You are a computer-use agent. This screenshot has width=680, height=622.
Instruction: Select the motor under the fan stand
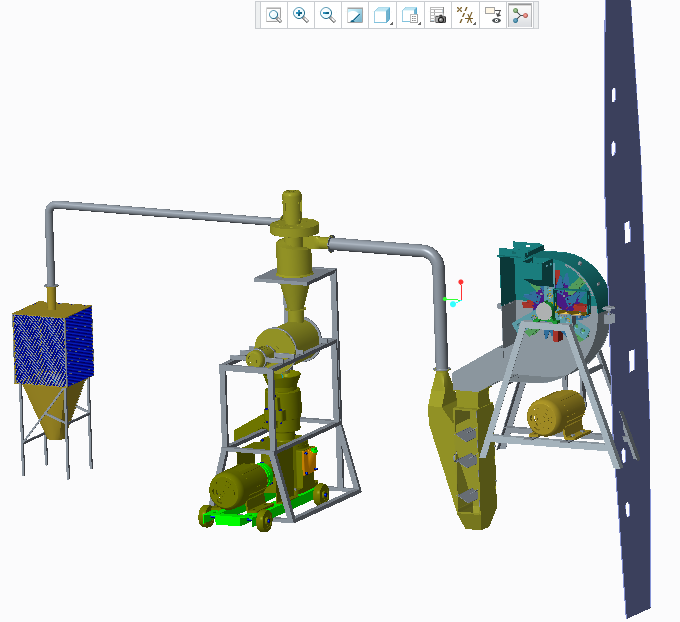[x=556, y=412]
